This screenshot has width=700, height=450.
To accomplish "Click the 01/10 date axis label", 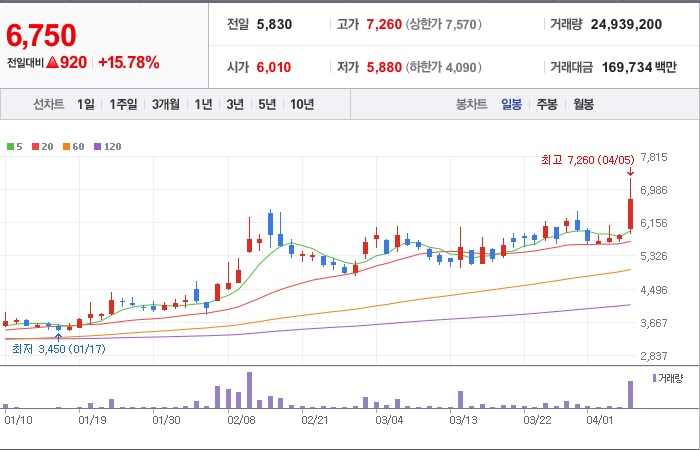I will (x=18, y=420).
